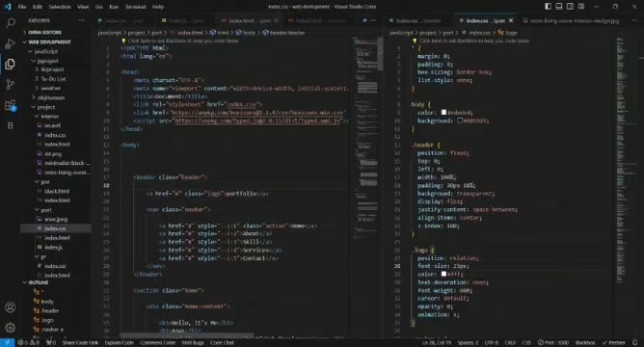Select index.js in the port folder
Screen dimensions: 644x347
[53, 247]
